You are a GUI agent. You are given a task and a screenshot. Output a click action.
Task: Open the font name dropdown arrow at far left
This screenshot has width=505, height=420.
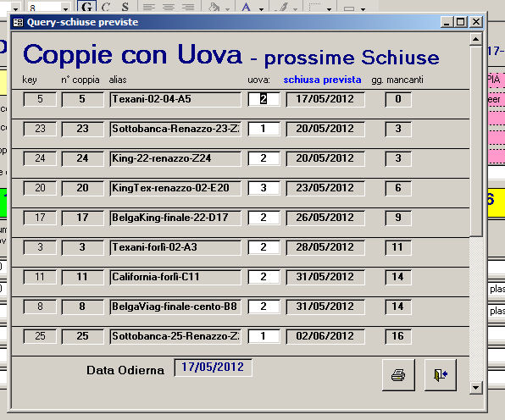pos(15,8)
